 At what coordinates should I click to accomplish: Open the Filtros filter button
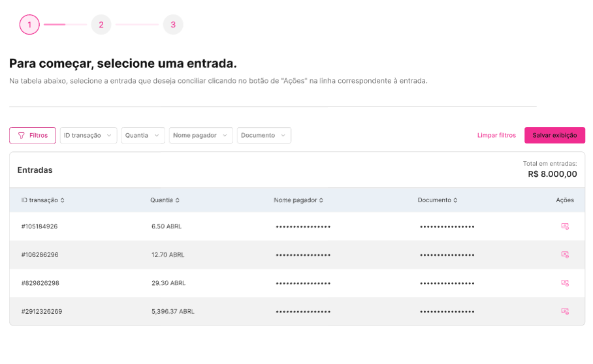tap(33, 135)
